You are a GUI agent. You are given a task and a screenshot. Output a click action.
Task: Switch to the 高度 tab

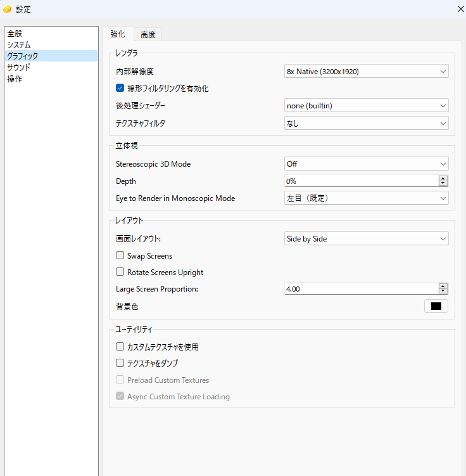point(148,35)
